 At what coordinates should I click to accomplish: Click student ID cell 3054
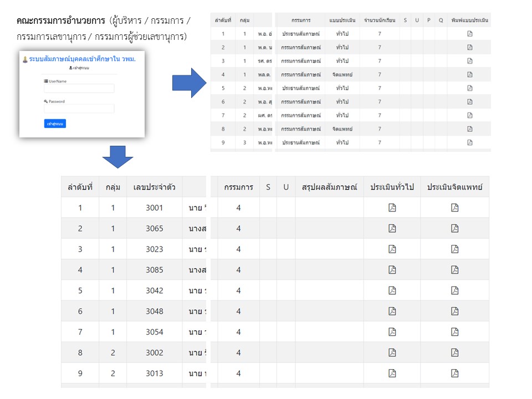[155, 332]
